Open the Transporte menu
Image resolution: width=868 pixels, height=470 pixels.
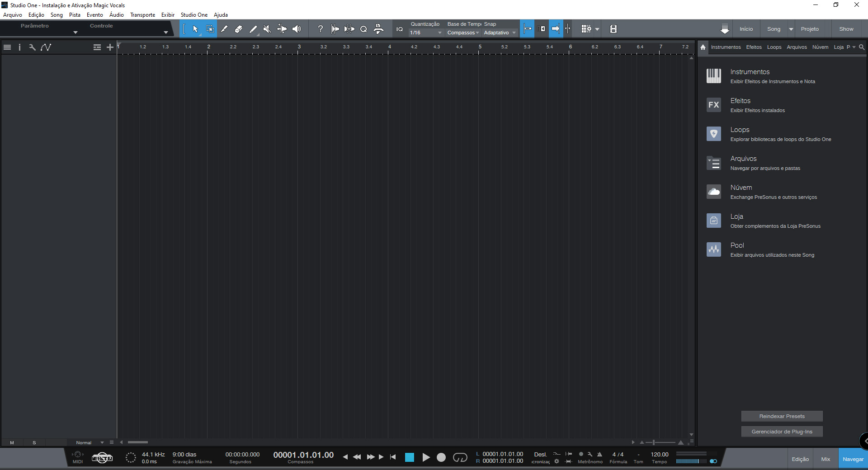(x=143, y=15)
